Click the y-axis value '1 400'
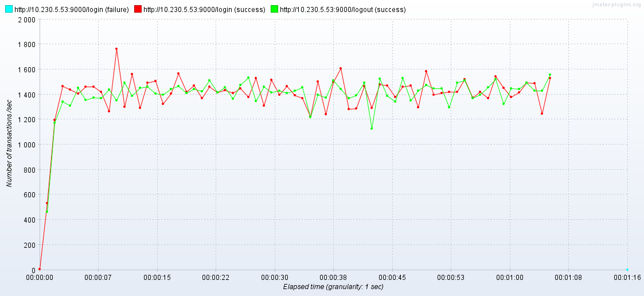The height and width of the screenshot is (296, 644). coord(27,95)
